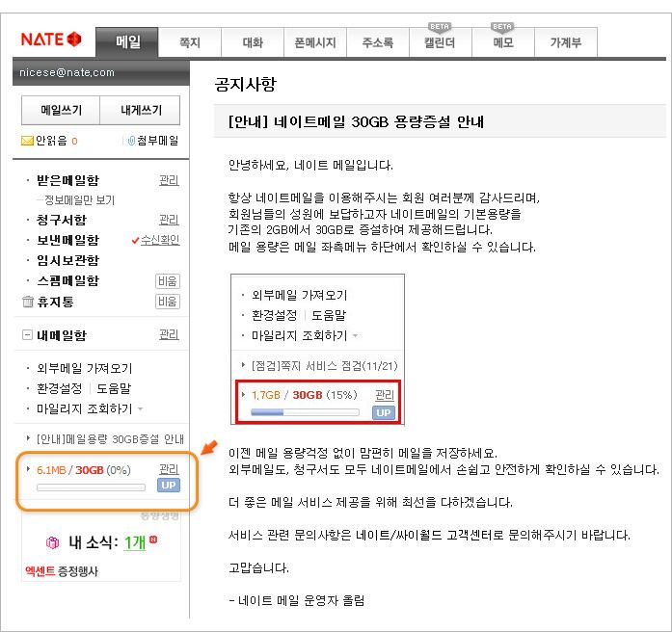Image resolution: width=672 pixels, height=632 pixels.
Task: Expand sidebar 마일리지 조회하기 dropdown arrow
Action: click(140, 409)
